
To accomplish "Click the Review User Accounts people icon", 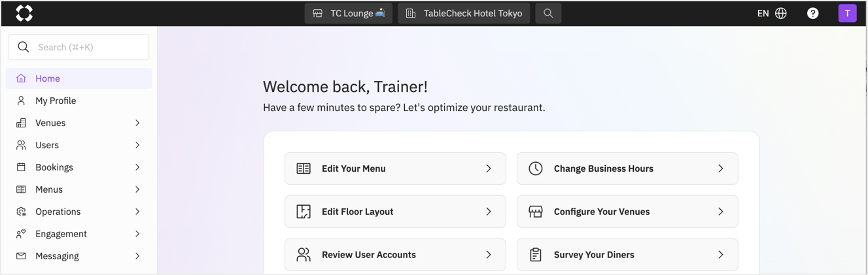I will tap(304, 255).
